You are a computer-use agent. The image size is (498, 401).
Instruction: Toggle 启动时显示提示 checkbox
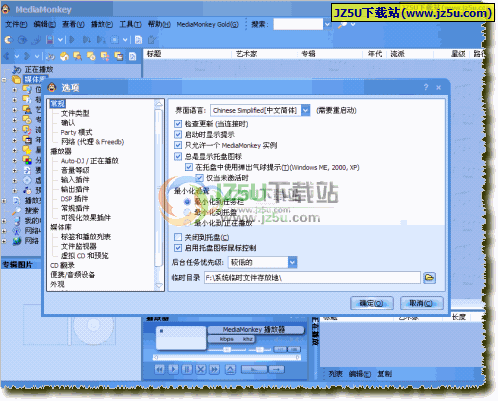pos(178,135)
